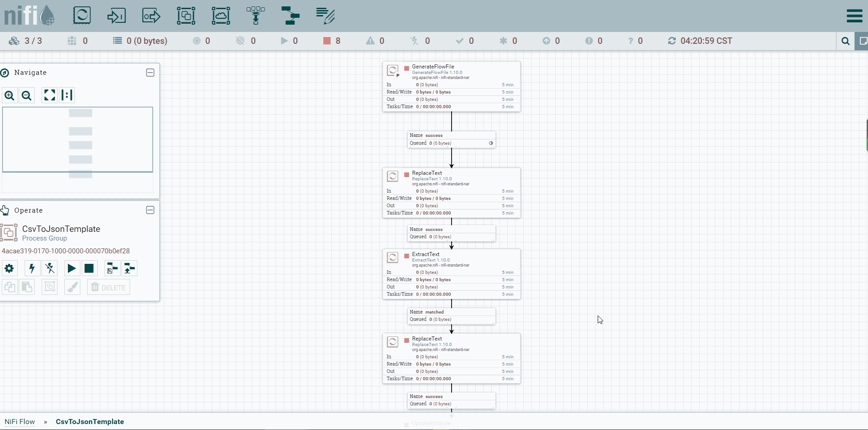
Task: Click the Zoom In navigate button
Action: [10, 95]
